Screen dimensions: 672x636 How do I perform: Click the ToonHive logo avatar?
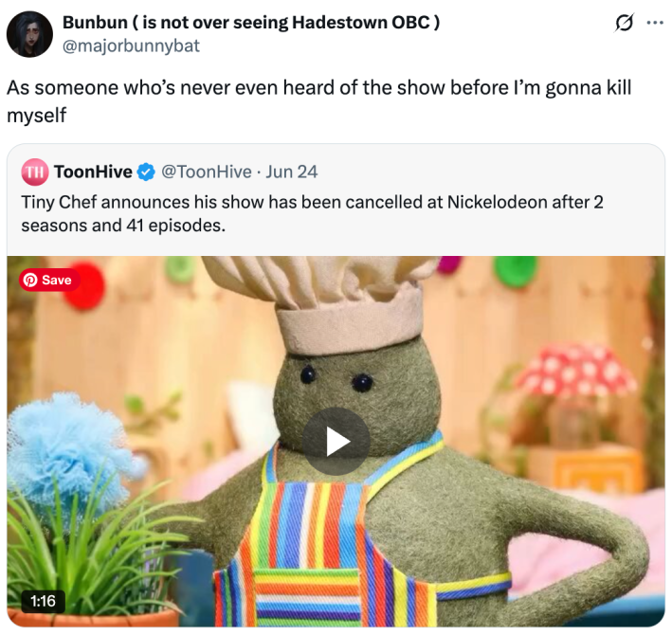point(34,172)
